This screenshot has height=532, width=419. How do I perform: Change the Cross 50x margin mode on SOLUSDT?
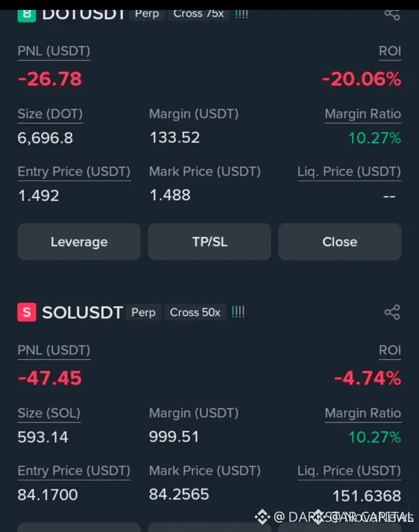coord(195,312)
